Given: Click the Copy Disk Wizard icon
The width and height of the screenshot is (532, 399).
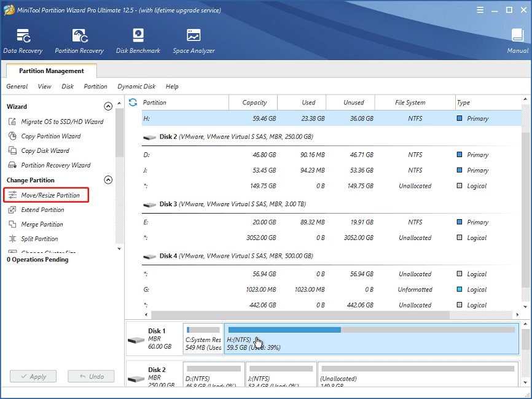Looking at the screenshot, I should (x=12, y=150).
